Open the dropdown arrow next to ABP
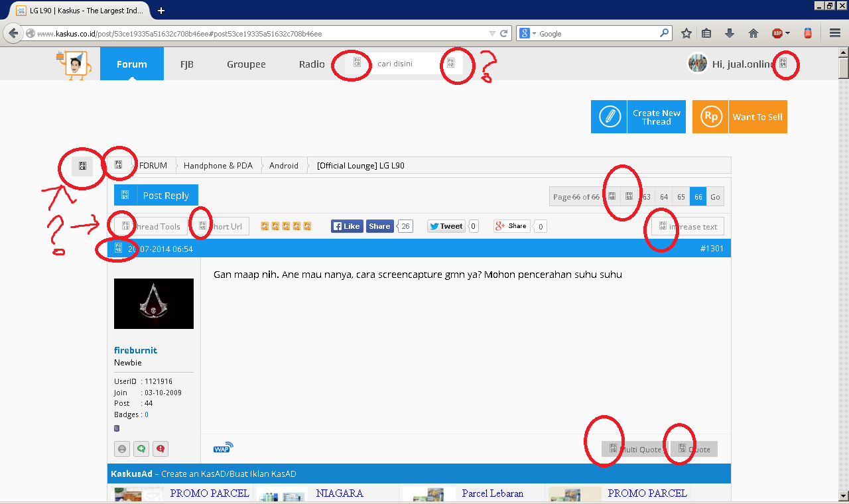The width and height of the screenshot is (849, 504). [x=787, y=33]
